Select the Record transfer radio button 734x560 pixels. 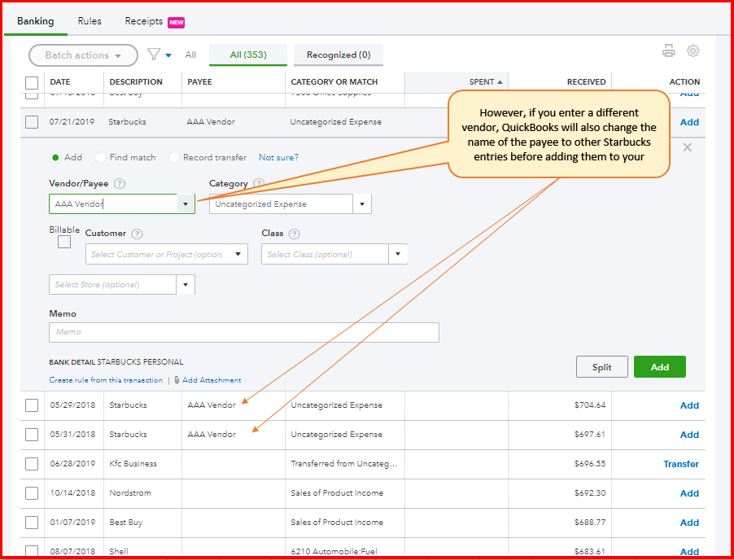(x=173, y=158)
